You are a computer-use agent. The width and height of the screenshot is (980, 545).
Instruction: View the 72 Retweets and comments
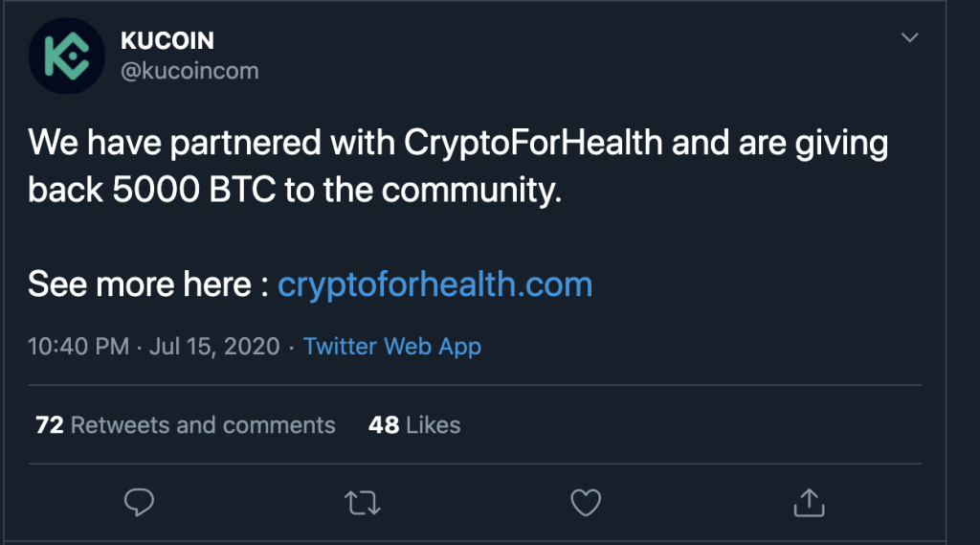pyautogui.click(x=185, y=424)
